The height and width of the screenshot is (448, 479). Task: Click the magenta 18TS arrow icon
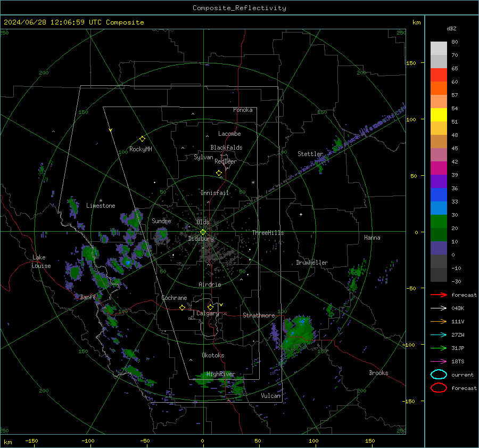[439, 362]
